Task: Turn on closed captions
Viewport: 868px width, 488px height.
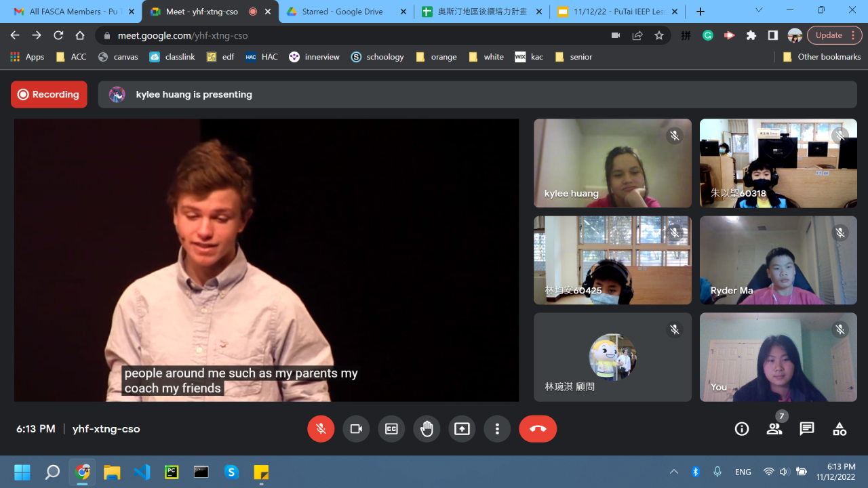Action: (x=391, y=429)
